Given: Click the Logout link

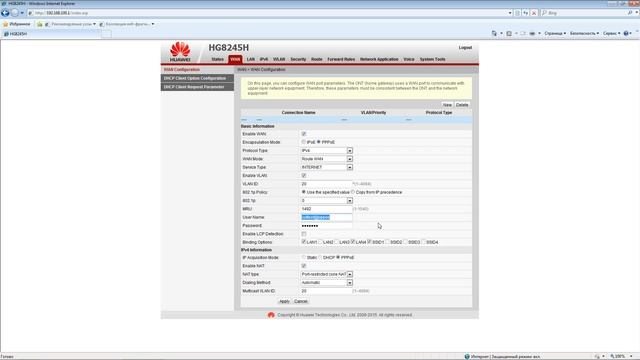Looking at the screenshot, I should [465, 48].
